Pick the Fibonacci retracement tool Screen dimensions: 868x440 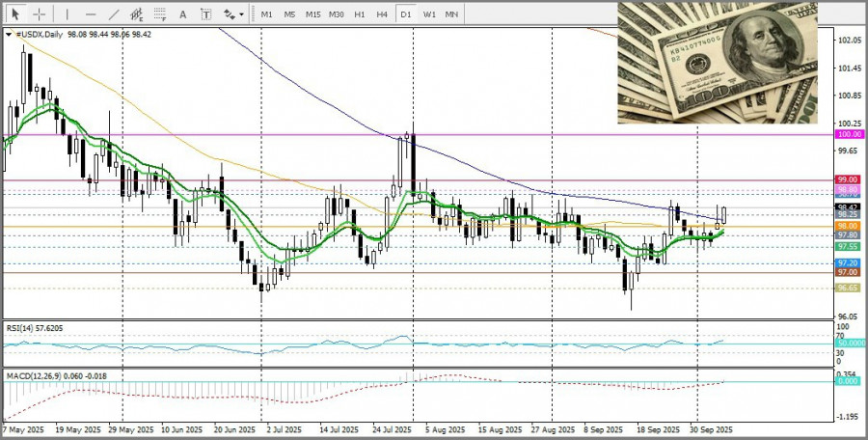[160, 14]
